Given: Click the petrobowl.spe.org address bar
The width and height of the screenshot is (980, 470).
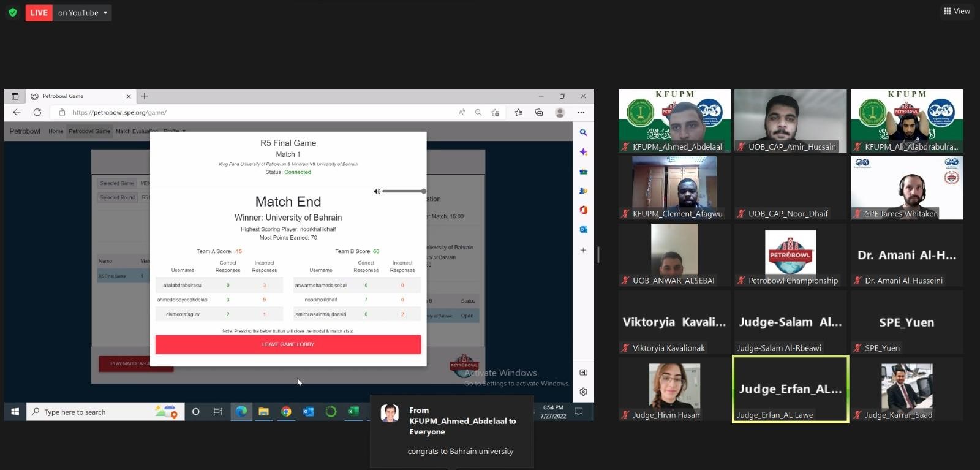Looking at the screenshot, I should (251, 112).
